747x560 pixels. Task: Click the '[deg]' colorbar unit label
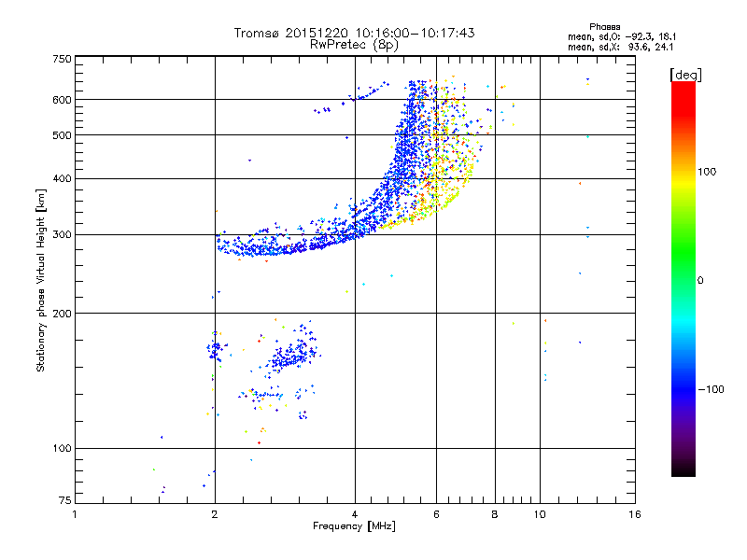coord(685,75)
